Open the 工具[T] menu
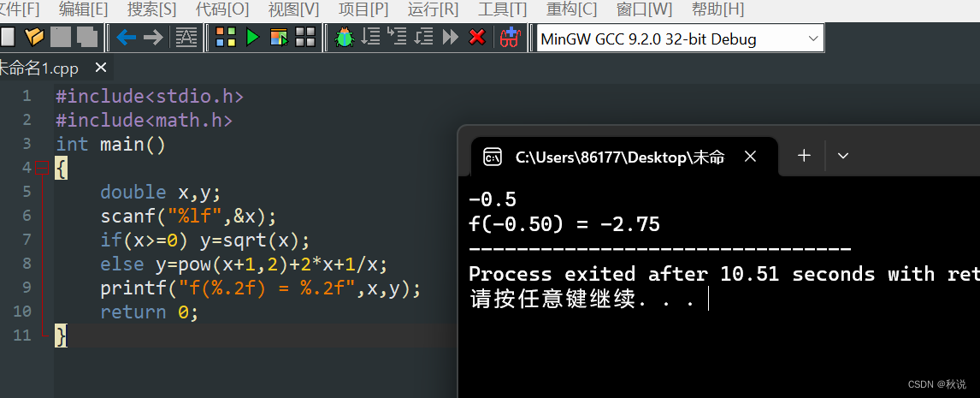The image size is (980, 398). [x=503, y=9]
